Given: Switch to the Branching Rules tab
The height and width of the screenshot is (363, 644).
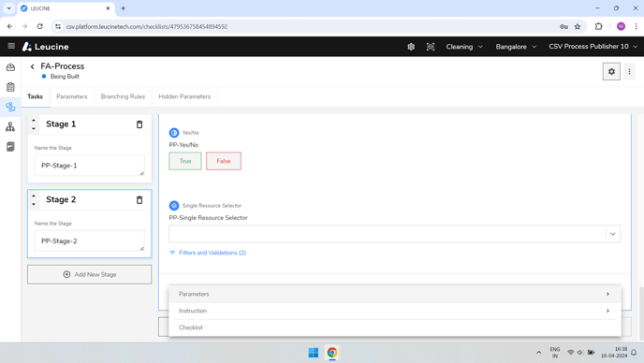Looking at the screenshot, I should click(123, 96).
